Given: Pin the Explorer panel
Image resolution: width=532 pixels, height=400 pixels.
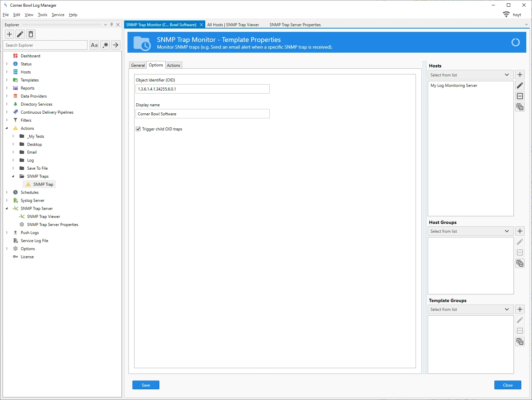Looking at the screenshot, I should click(112, 24).
